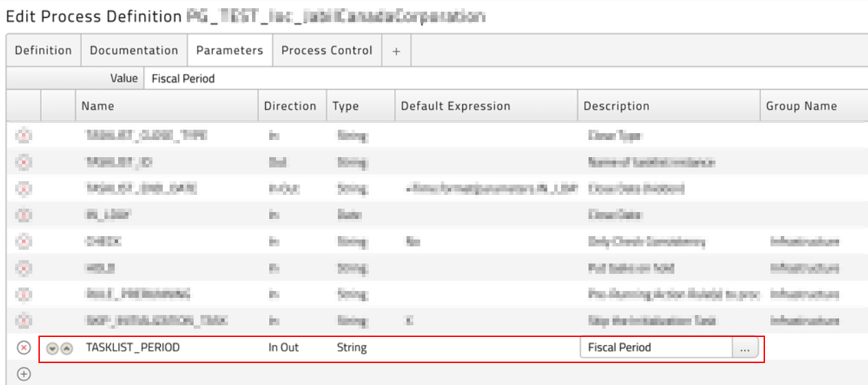Open the Documentation tab
The image size is (868, 385).
(x=134, y=51)
